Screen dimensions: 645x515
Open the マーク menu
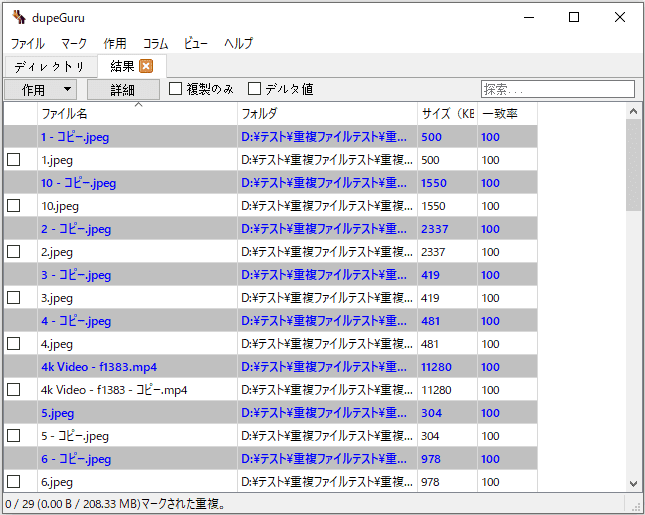click(x=74, y=43)
